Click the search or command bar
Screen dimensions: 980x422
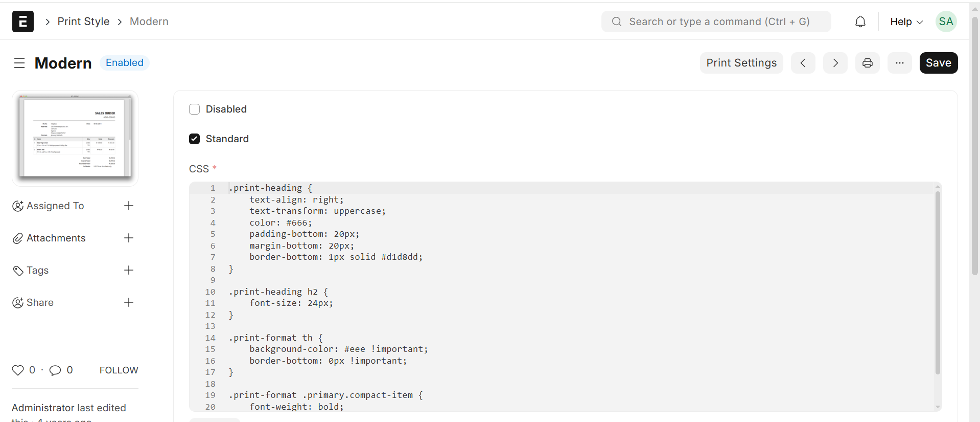click(716, 21)
